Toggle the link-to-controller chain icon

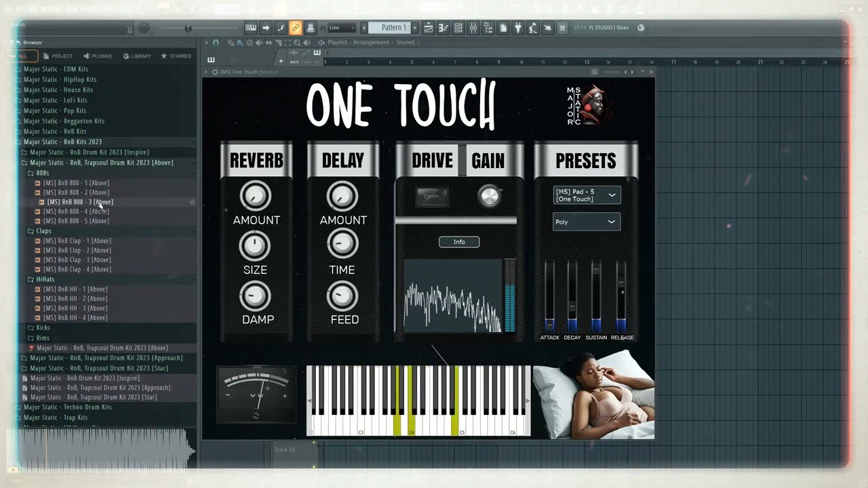[x=296, y=28]
